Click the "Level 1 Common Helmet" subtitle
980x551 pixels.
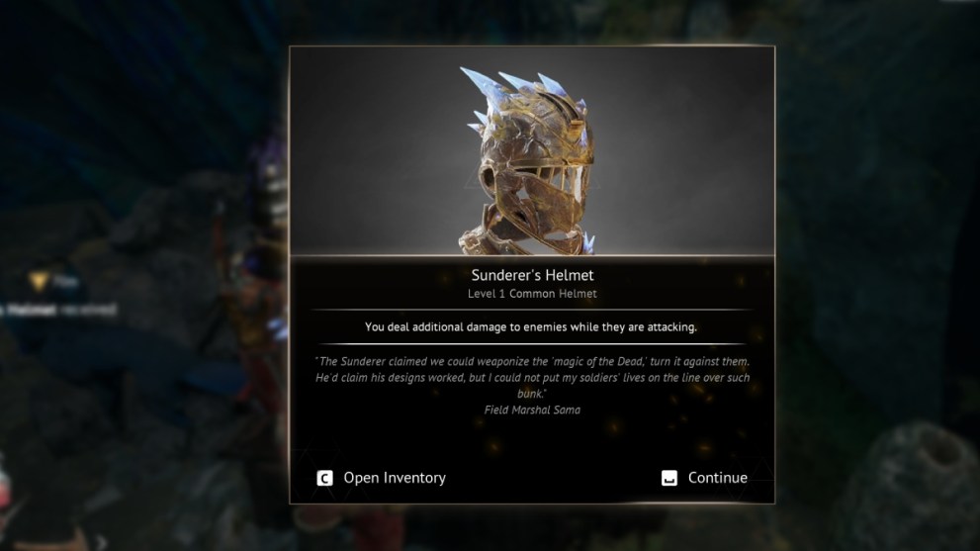pyautogui.click(x=532, y=294)
